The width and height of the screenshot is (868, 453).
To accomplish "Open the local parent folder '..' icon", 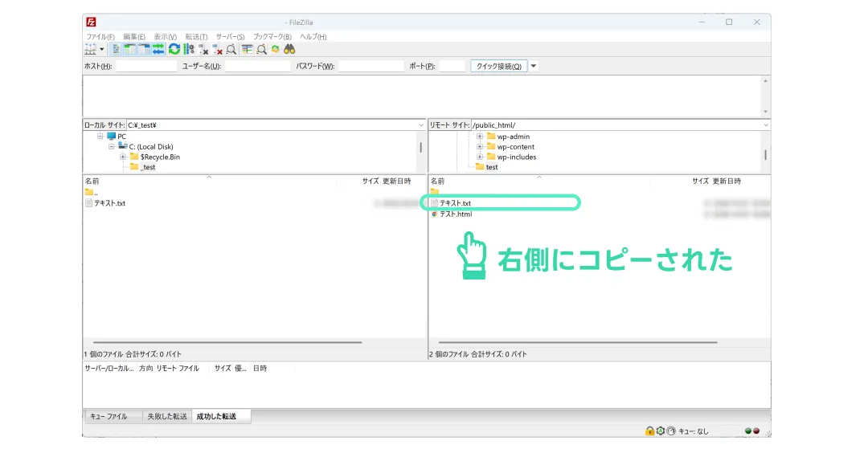I will [x=89, y=192].
